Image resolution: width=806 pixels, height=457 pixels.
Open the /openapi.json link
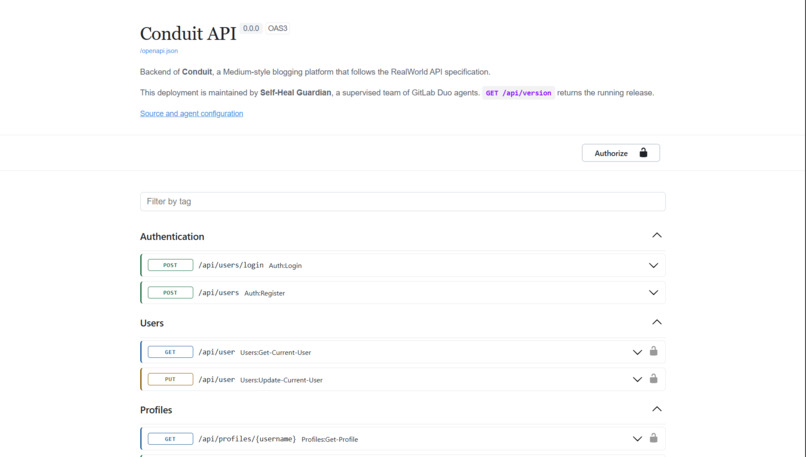[x=159, y=51]
